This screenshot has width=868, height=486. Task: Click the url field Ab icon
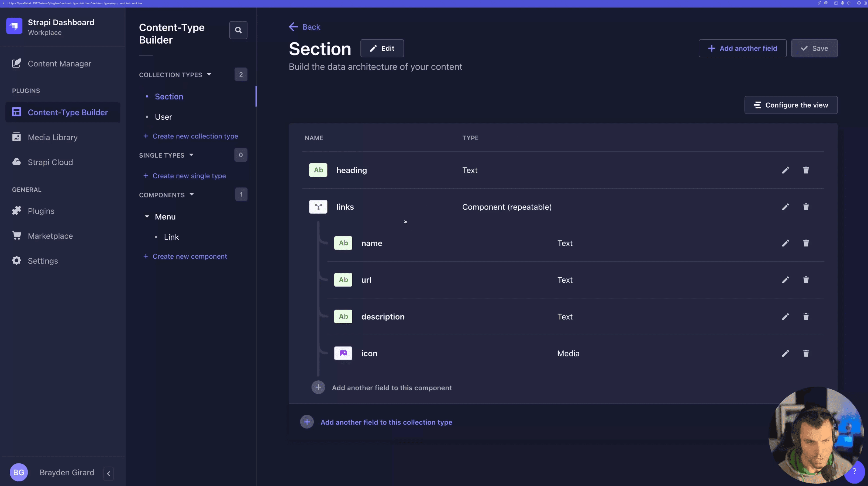[343, 280]
